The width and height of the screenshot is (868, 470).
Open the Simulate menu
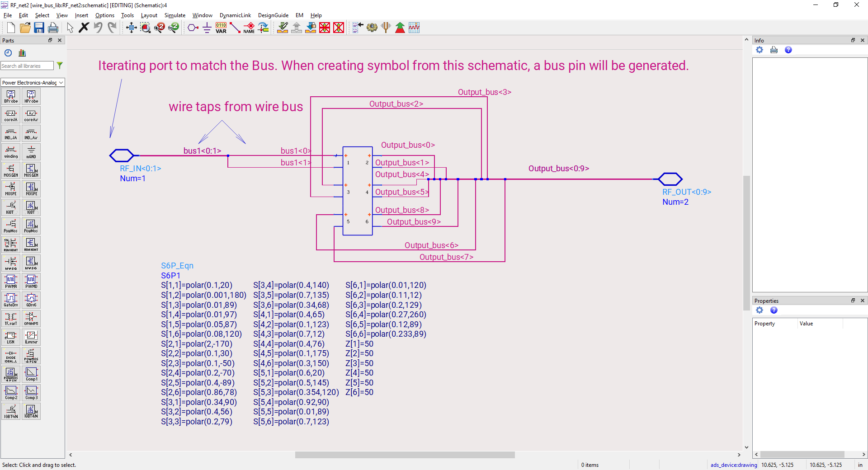[175, 15]
